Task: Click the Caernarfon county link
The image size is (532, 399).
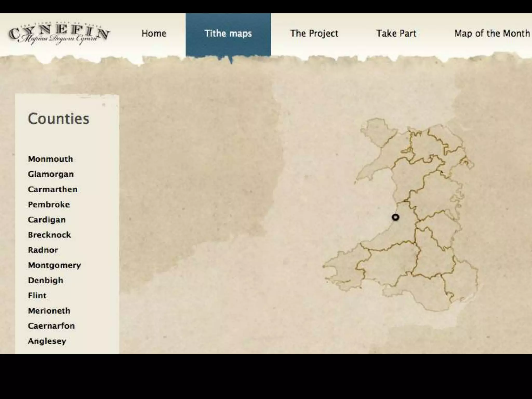Action: (51, 326)
